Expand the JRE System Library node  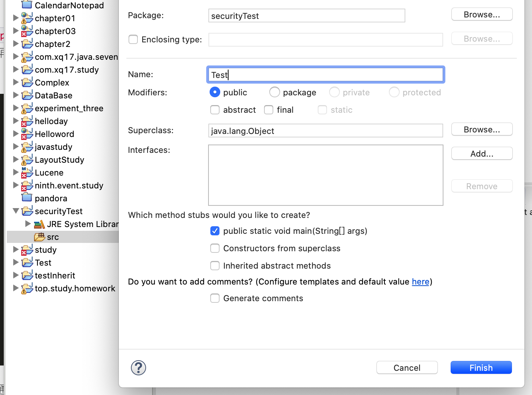click(x=28, y=224)
